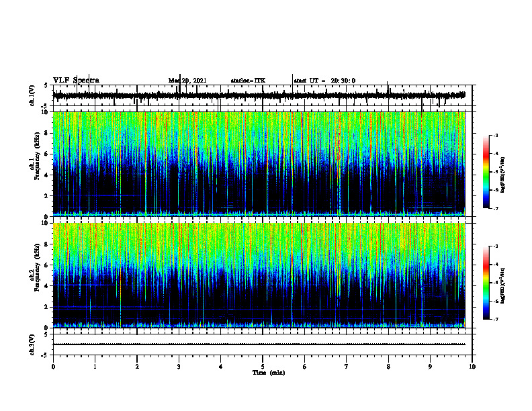Click the "5" volt tick on ch.3(V) axis

point(46,334)
